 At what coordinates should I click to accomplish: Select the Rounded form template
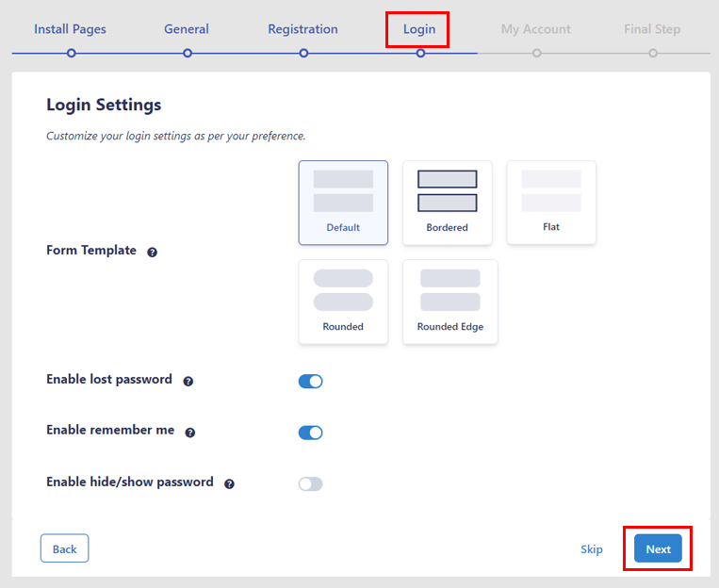click(x=343, y=302)
